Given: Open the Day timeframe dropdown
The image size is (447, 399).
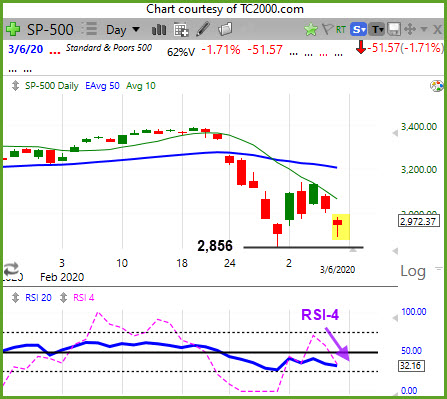Looking at the screenshot, I should point(123,30).
